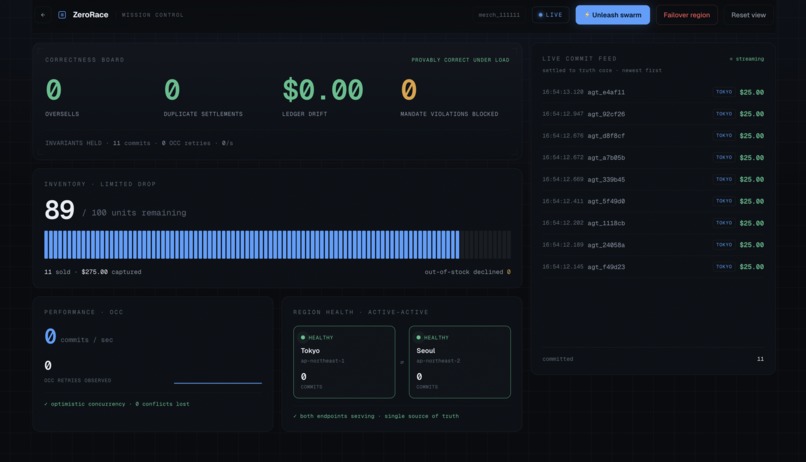Click the LIVE COMMIT FEED heading
This screenshot has width=806, height=462.
pyautogui.click(x=579, y=59)
